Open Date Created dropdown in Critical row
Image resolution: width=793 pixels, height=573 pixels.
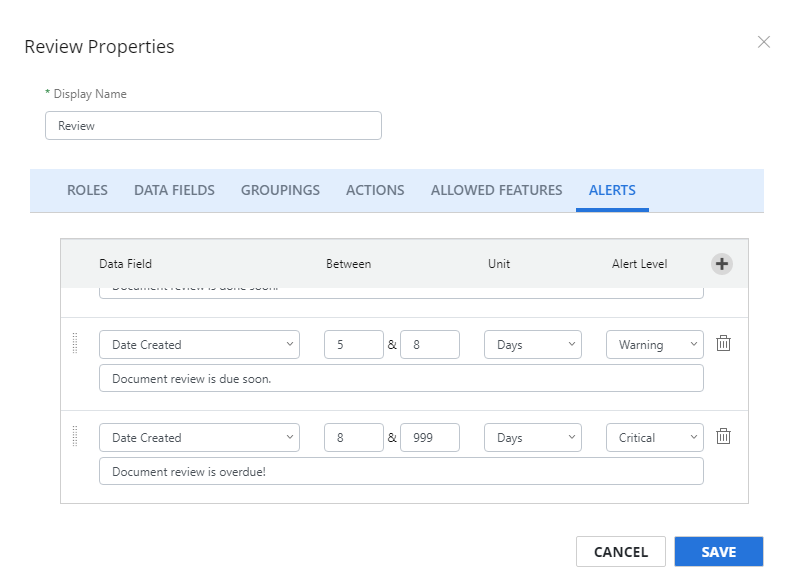point(199,437)
